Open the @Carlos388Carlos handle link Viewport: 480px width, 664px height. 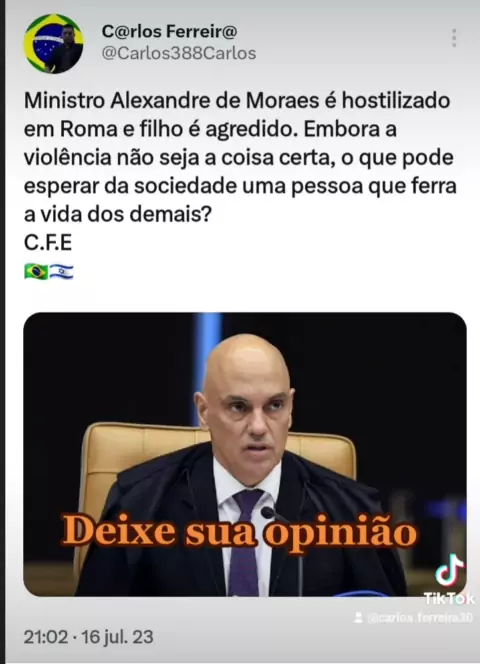179,53
